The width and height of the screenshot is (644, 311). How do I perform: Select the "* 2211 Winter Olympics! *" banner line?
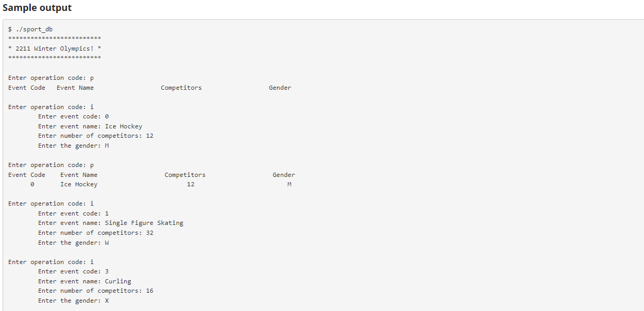point(55,49)
